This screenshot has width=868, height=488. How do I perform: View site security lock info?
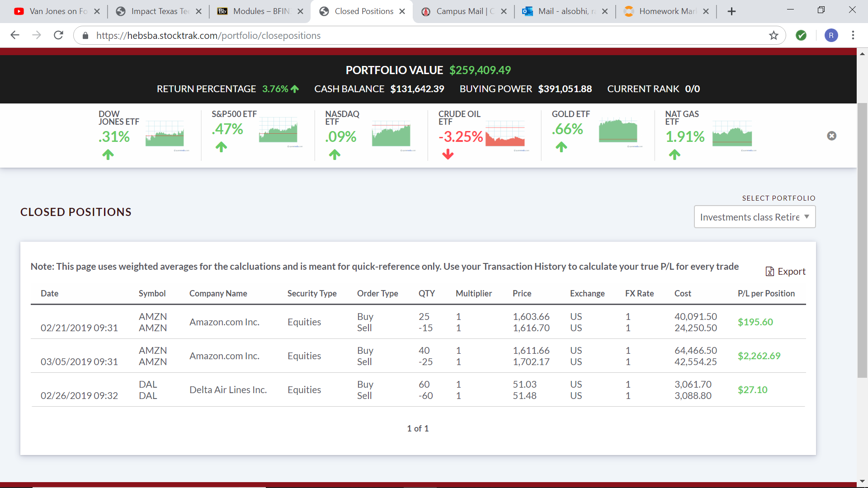tap(85, 35)
